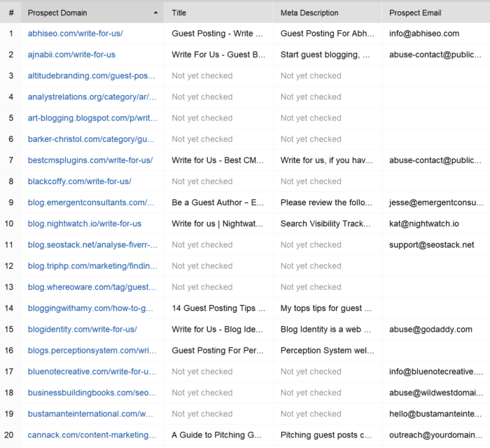The width and height of the screenshot is (490, 448).
Task: Open the bluenotecreative.com write-for-us link
Action: 92,372
